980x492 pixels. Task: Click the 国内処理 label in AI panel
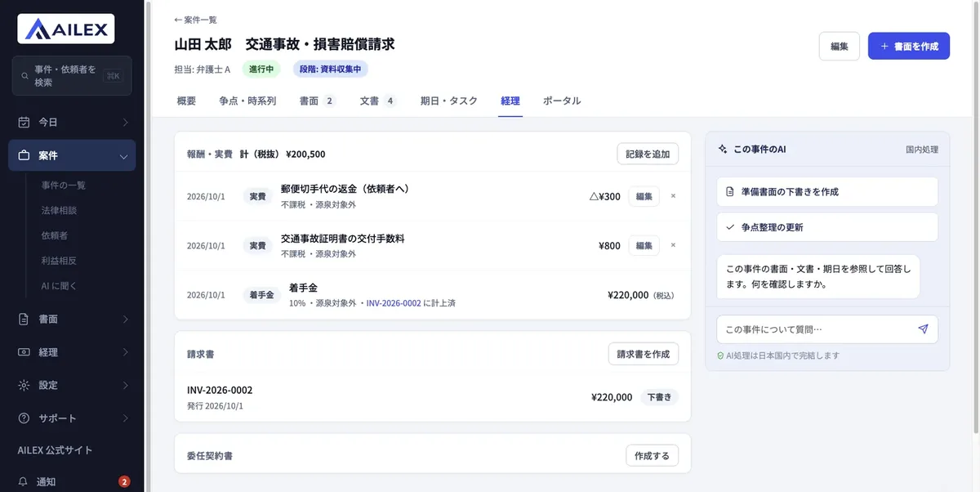tap(922, 150)
